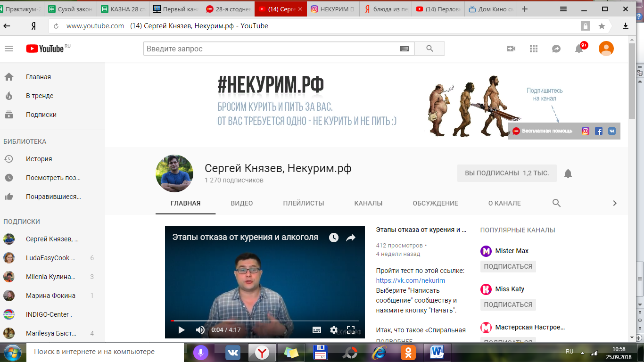Enter fullscreen on the video player
The image size is (644, 362).
(351, 330)
